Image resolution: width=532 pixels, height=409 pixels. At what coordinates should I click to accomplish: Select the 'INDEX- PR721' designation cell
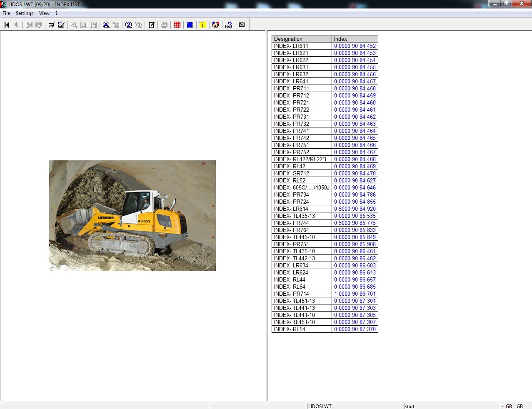pos(302,102)
